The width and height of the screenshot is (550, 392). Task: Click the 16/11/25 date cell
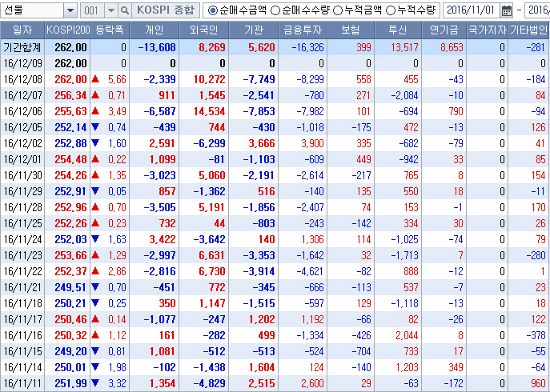22,224
